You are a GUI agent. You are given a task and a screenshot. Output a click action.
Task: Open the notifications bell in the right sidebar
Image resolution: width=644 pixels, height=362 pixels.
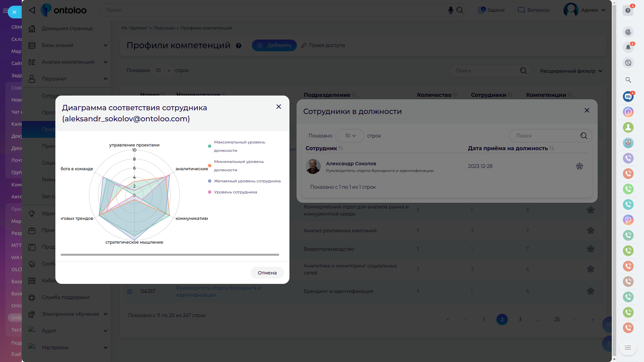628,47
